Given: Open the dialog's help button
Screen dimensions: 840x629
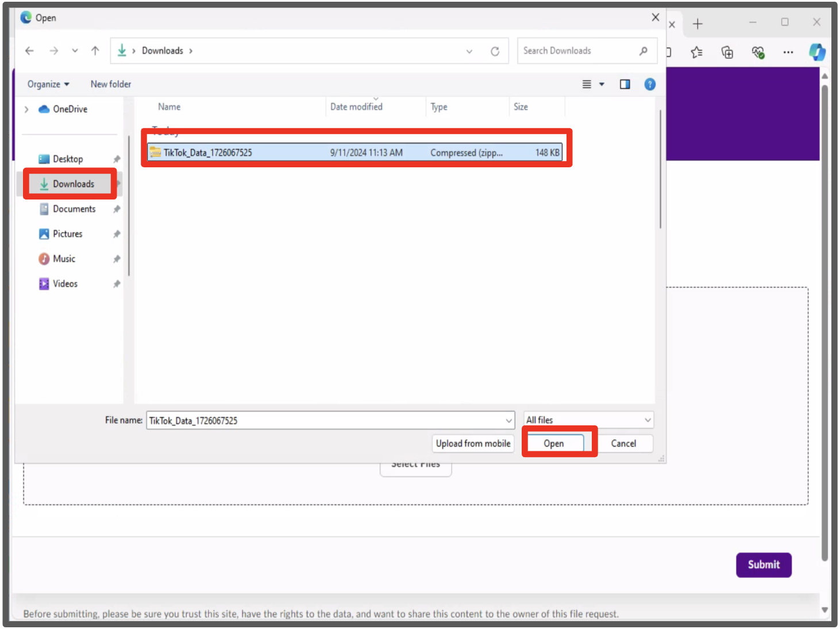Looking at the screenshot, I should [x=650, y=85].
